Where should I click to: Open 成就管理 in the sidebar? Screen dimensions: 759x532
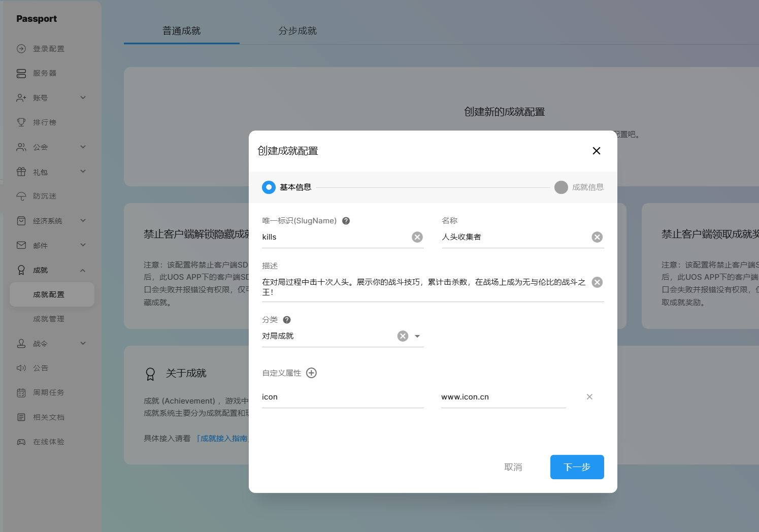[49, 319]
